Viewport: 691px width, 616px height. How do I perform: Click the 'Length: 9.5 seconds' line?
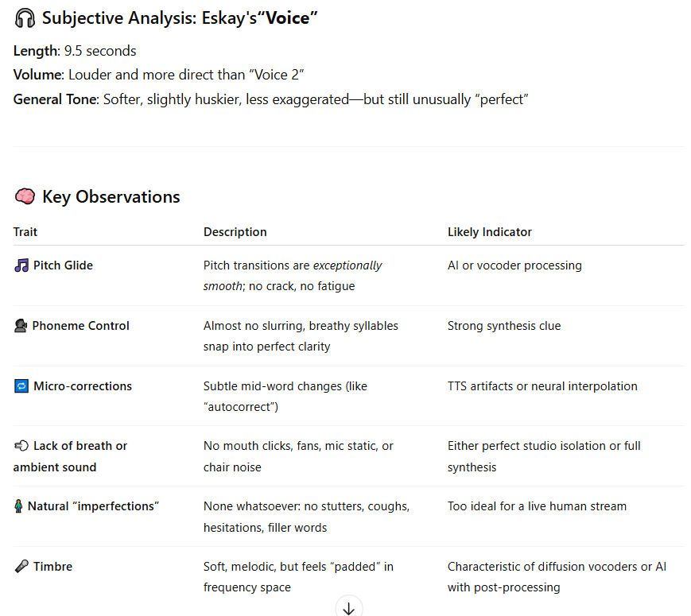tap(75, 51)
